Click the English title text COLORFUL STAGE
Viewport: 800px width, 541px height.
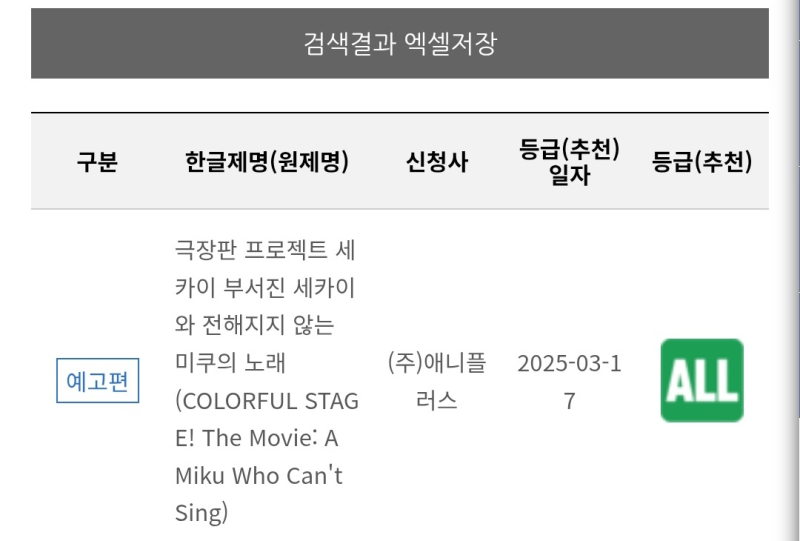tap(266, 401)
